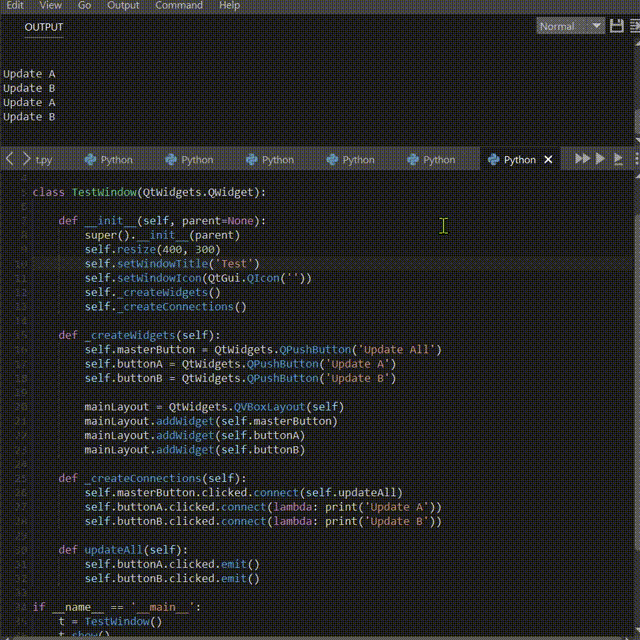The width and height of the screenshot is (640, 640).
Task: Click the run current line icon
Action: tap(618, 159)
